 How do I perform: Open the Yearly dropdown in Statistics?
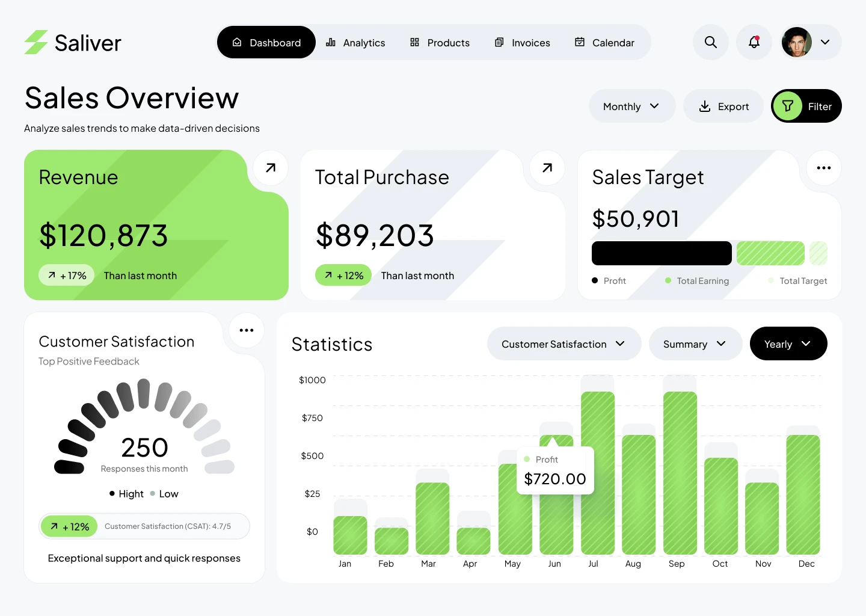[x=788, y=343]
